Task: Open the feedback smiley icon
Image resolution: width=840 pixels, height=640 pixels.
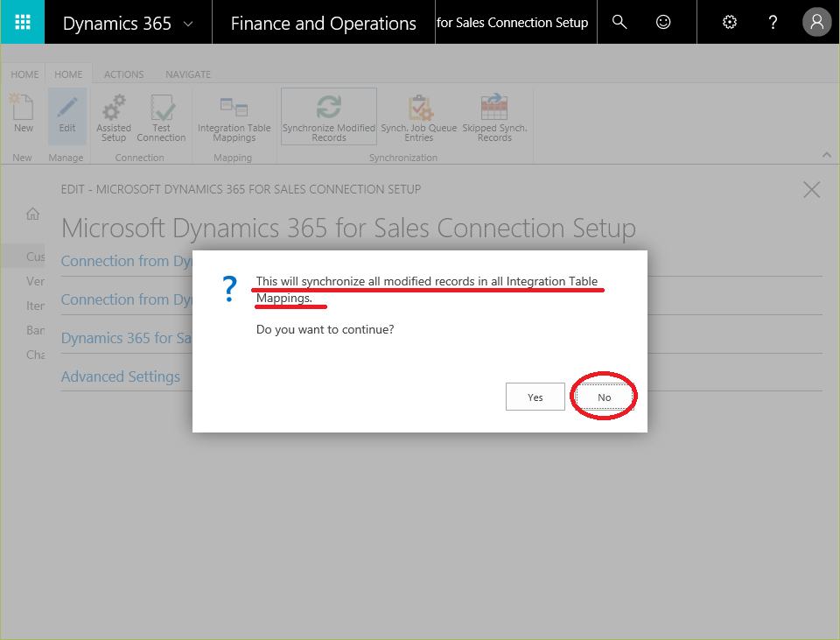Action: pyautogui.click(x=663, y=22)
